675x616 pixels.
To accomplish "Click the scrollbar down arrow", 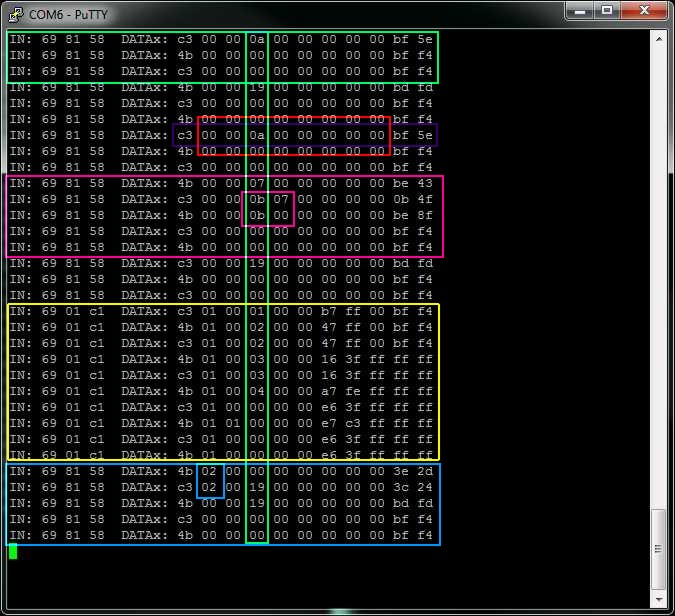I will point(659,599).
